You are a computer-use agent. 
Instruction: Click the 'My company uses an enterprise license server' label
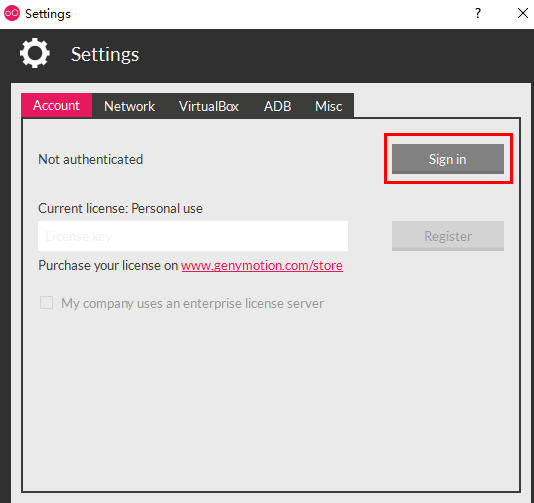(192, 303)
